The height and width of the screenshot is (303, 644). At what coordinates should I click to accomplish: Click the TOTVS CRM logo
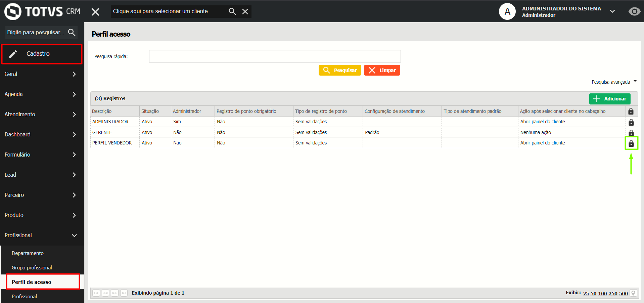pos(42,11)
